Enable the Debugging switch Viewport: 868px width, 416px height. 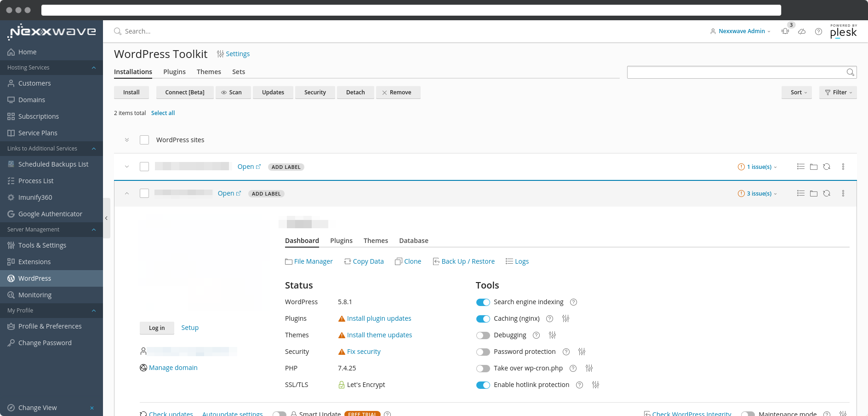click(483, 335)
